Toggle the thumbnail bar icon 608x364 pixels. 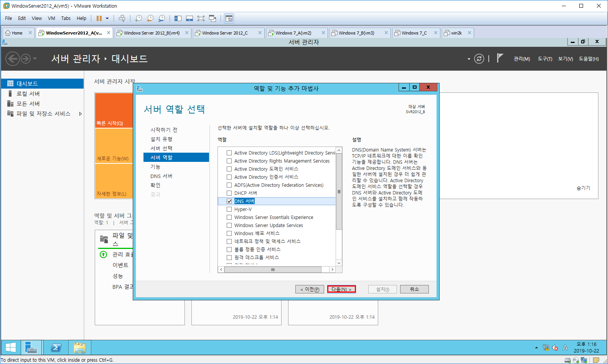[189, 18]
